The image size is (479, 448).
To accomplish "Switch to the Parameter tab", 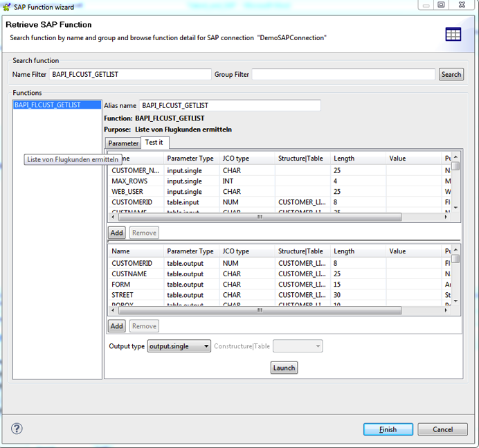I will tap(123, 143).
